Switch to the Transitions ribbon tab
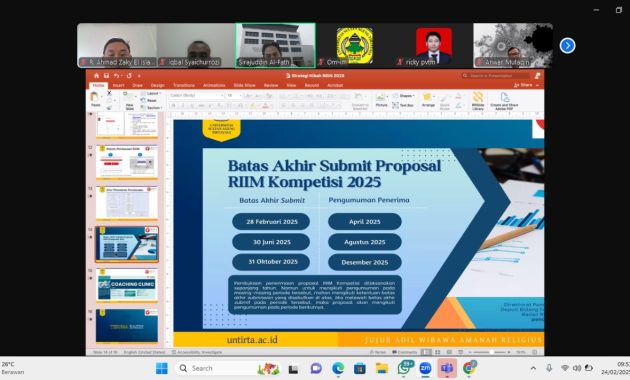 pos(184,85)
